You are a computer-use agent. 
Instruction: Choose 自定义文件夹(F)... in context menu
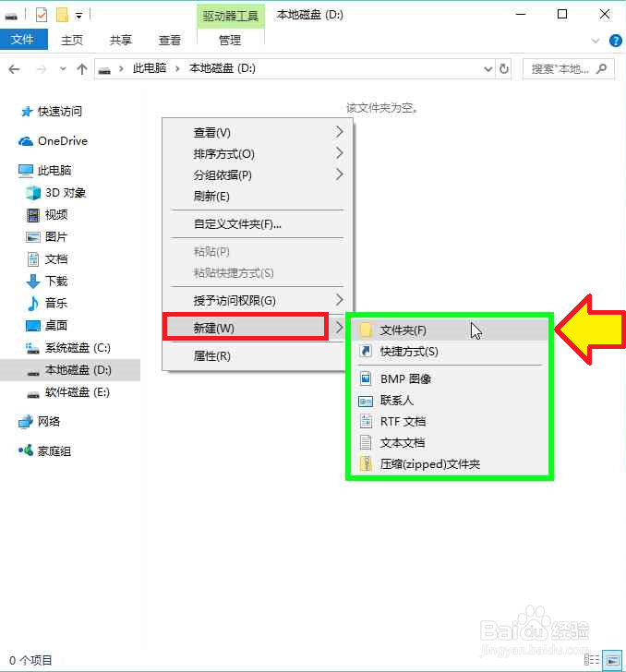click(258, 223)
